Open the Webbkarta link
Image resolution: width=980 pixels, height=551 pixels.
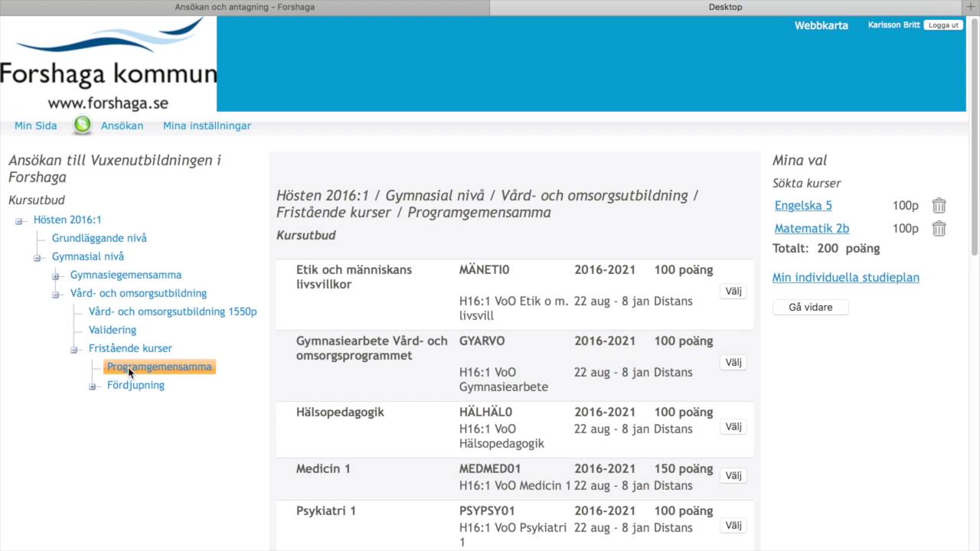tap(821, 25)
